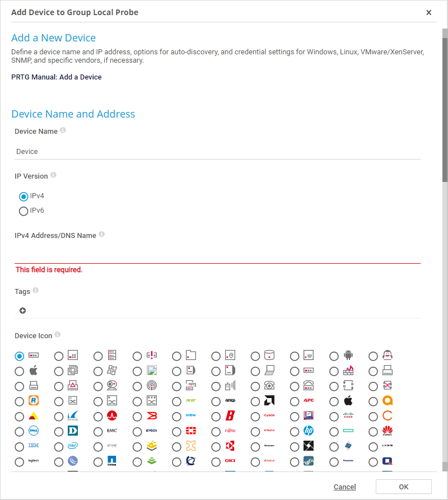This screenshot has height=500, width=448.
Task: Click the plus icon to add a tag
Action: (23, 311)
